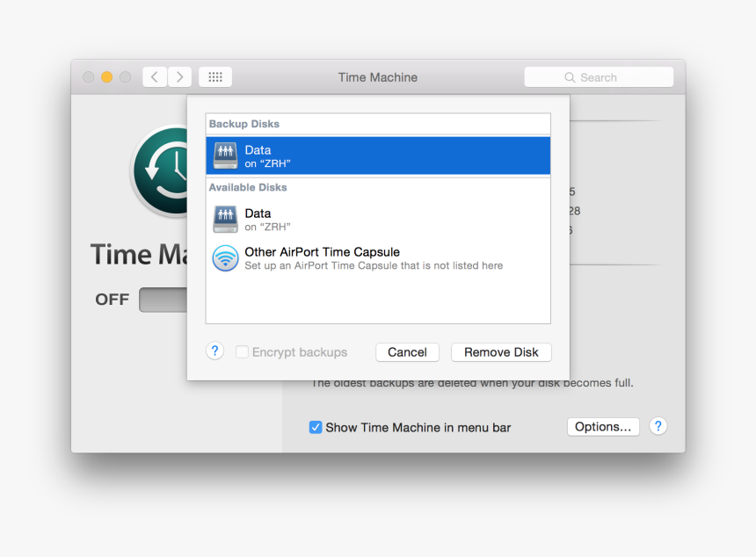Image resolution: width=756 pixels, height=557 pixels.
Task: Click the back navigation arrow
Action: (154, 76)
